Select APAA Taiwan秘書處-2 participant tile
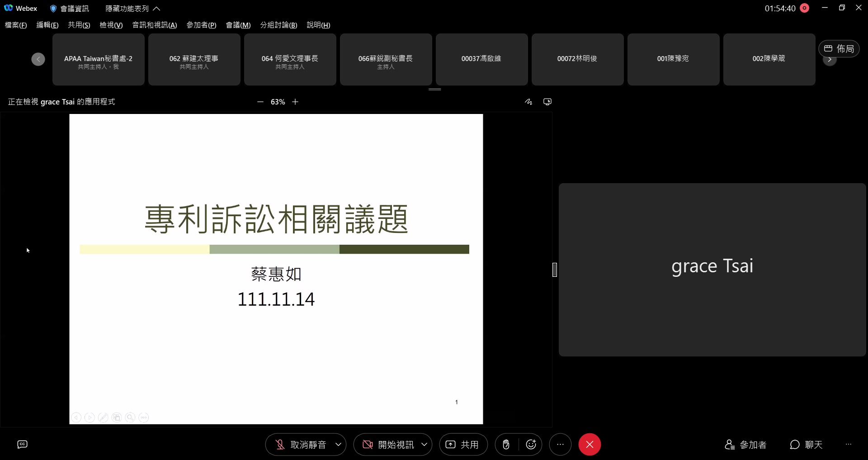 pos(98,59)
